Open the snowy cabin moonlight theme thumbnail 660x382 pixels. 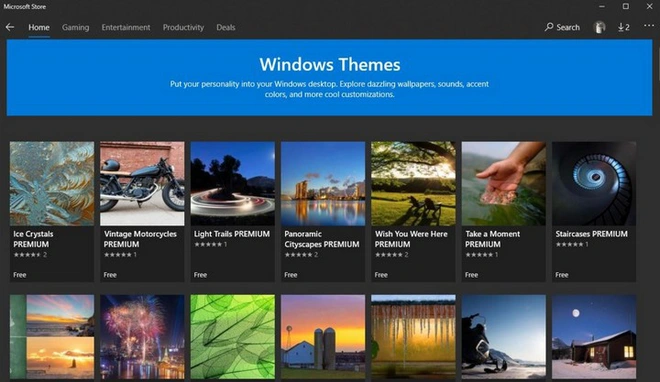coord(594,337)
